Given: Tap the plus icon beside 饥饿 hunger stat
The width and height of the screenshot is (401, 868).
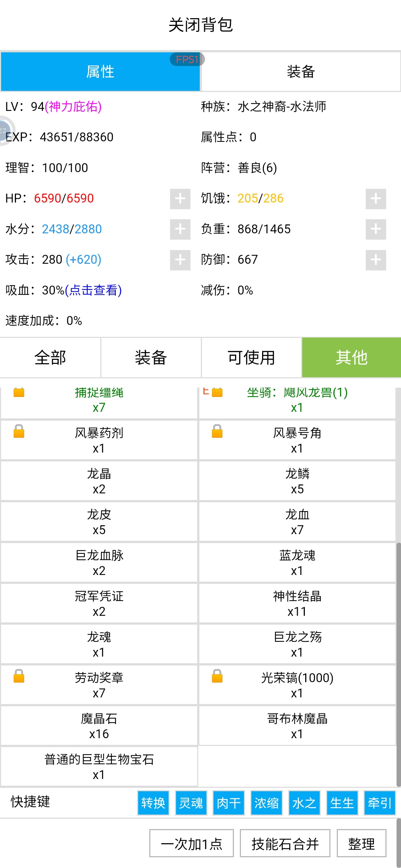Looking at the screenshot, I should [x=376, y=199].
